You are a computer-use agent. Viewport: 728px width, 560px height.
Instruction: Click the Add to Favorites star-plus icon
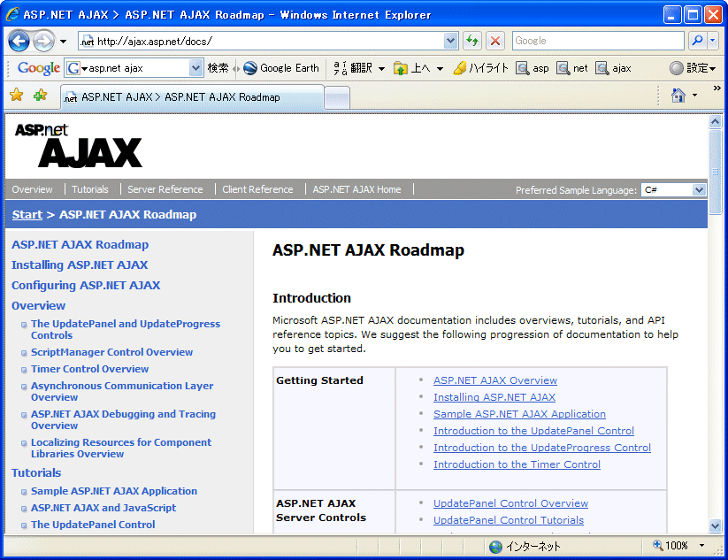pyautogui.click(x=41, y=96)
